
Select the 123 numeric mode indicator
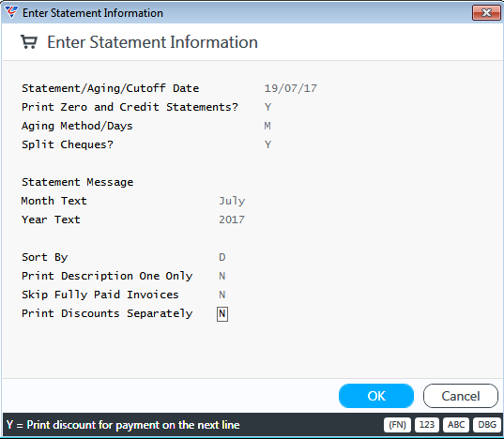click(x=426, y=425)
